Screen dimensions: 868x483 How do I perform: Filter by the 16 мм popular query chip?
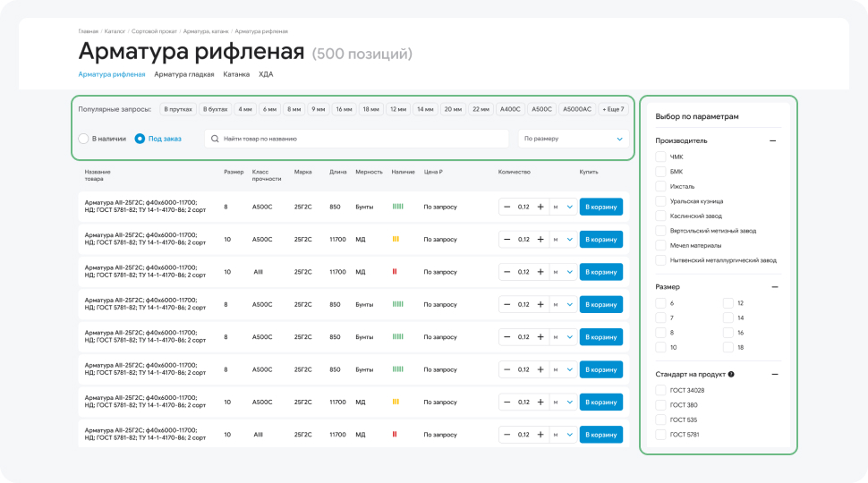coord(344,109)
